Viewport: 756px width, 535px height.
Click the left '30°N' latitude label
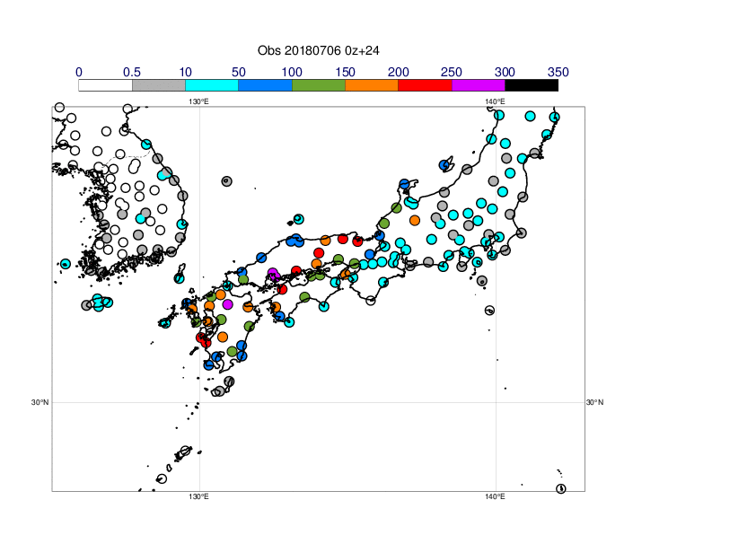[x=40, y=402]
